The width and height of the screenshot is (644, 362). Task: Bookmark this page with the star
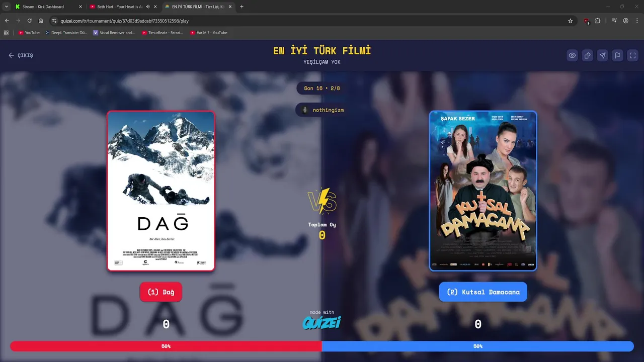pyautogui.click(x=570, y=21)
